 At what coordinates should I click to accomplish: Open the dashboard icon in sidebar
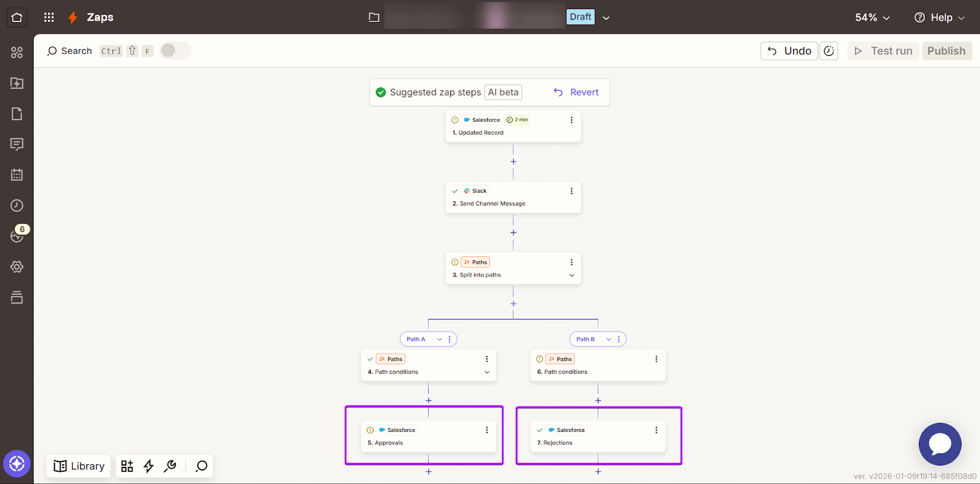(17, 53)
